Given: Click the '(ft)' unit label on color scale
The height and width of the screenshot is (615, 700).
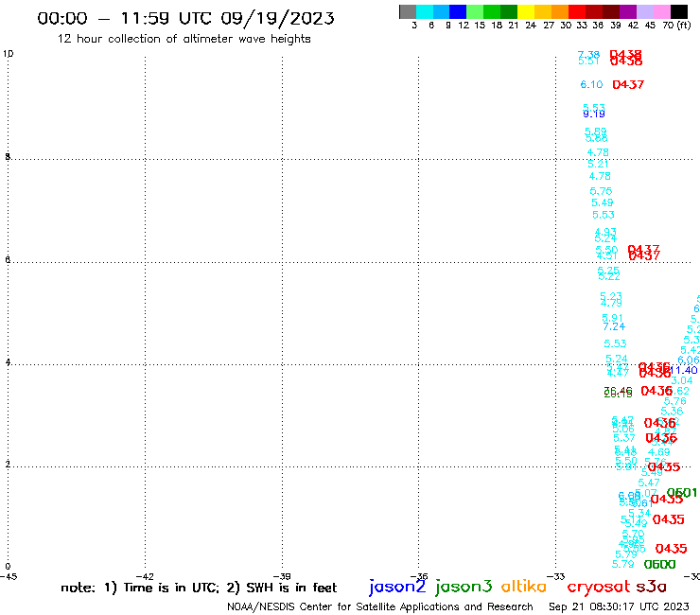Looking at the screenshot, I should (684, 25).
